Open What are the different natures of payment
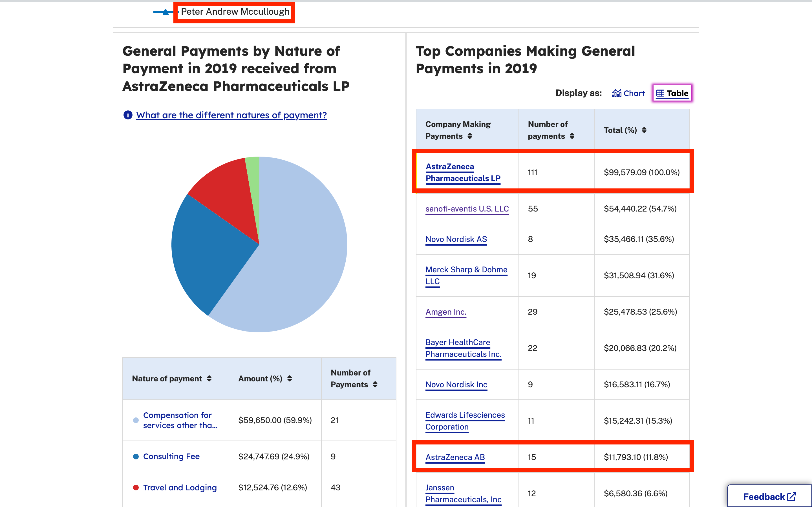Screen dimensions: 812x507 [231, 115]
